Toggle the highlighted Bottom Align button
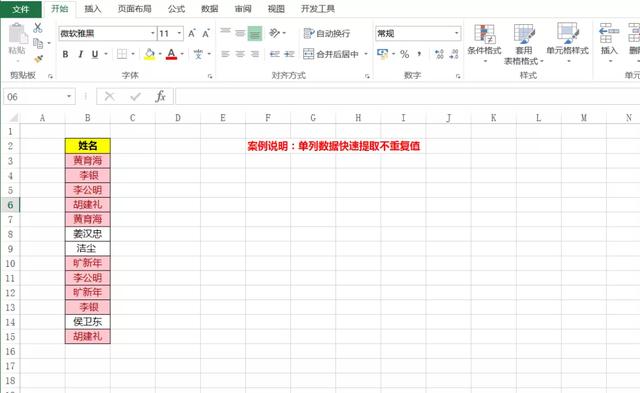The height and width of the screenshot is (393, 640). 255,33
